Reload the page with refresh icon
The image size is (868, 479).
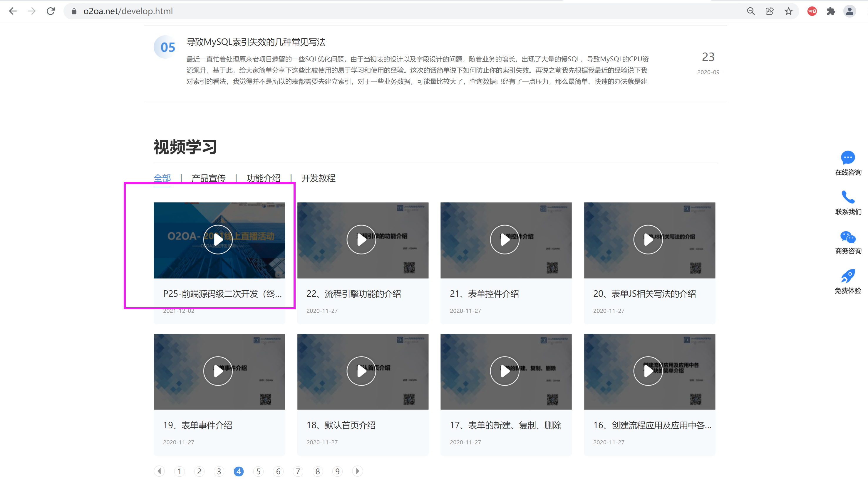51,11
